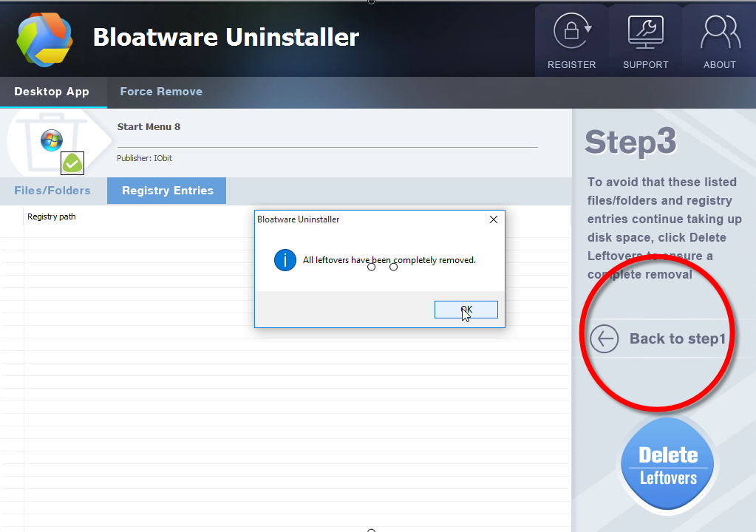Click the Publisher: IObit text
The height and width of the screenshot is (532, 756).
pyautogui.click(x=144, y=158)
